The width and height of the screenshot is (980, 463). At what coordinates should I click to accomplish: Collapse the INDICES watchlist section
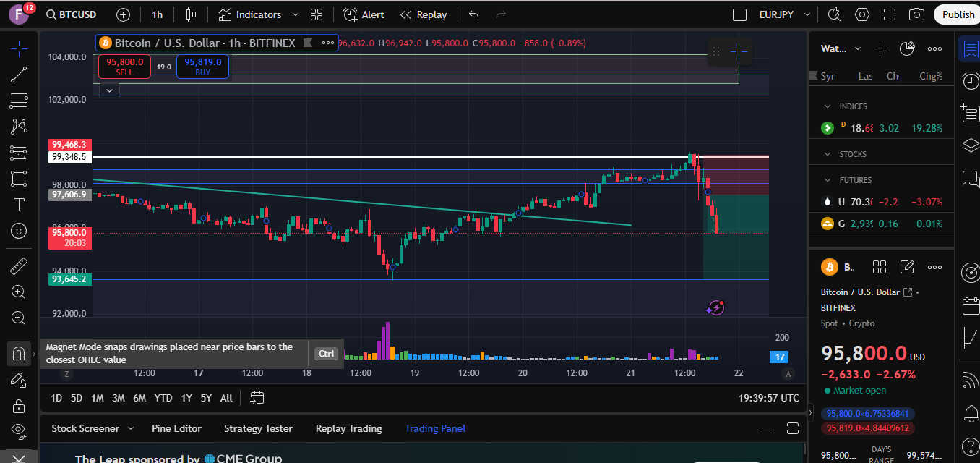(828, 106)
